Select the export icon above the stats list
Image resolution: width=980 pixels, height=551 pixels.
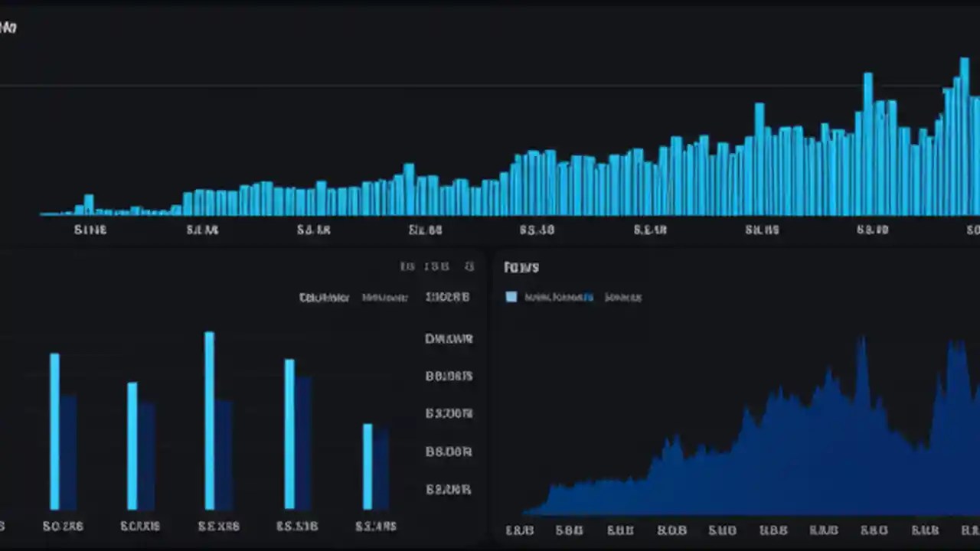coord(469,266)
